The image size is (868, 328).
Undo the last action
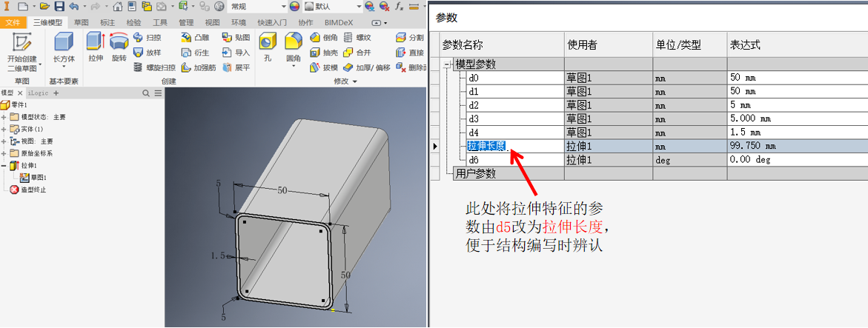[x=73, y=7]
